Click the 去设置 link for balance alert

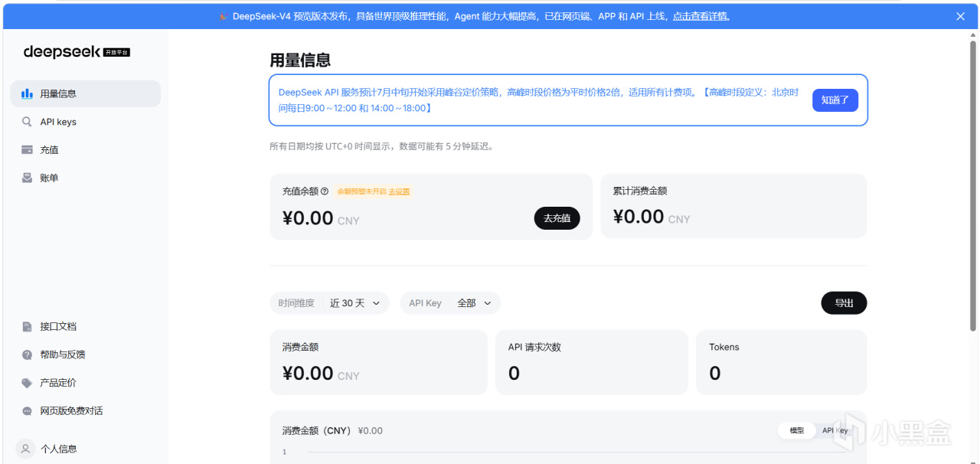(x=399, y=191)
